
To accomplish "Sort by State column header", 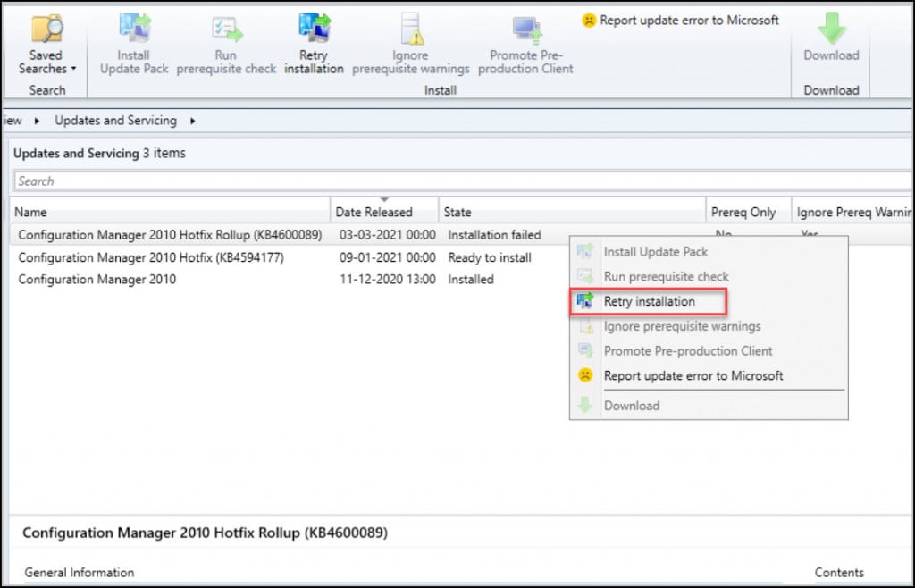I will coord(573,213).
